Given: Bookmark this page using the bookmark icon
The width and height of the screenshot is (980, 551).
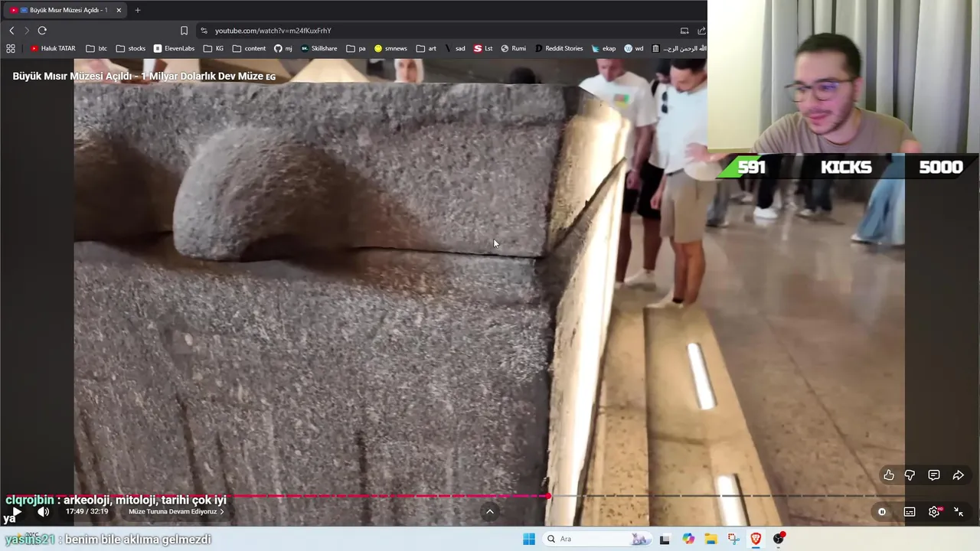Looking at the screenshot, I should click(184, 31).
